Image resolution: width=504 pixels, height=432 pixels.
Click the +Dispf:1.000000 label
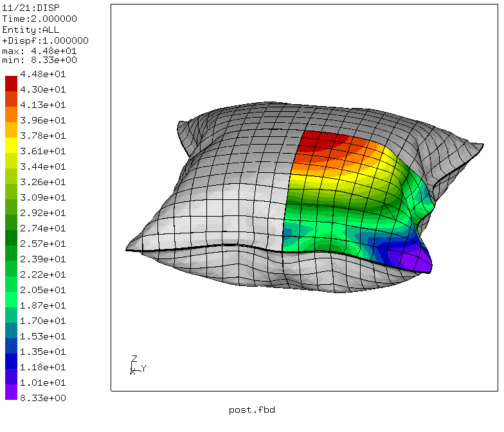[45, 41]
